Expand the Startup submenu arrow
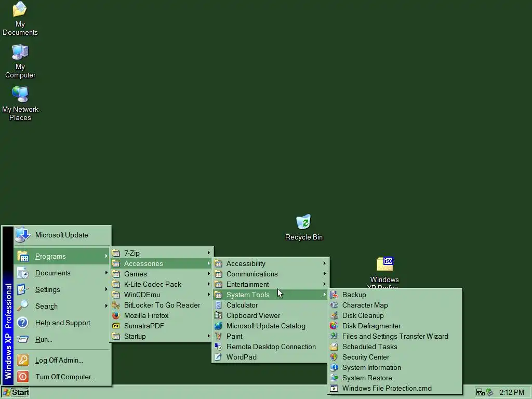Image resolution: width=532 pixels, height=399 pixels. [x=209, y=336]
